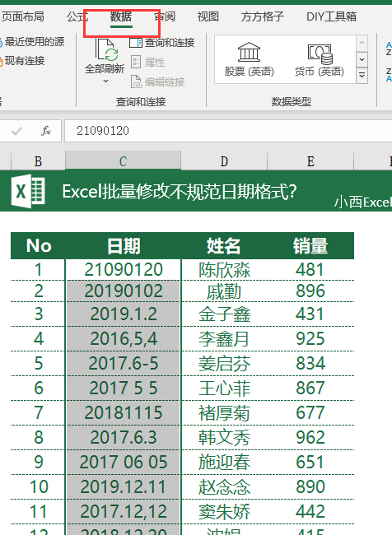The width and height of the screenshot is (392, 535).
Task: Click sales cell 481
Action: (x=310, y=269)
